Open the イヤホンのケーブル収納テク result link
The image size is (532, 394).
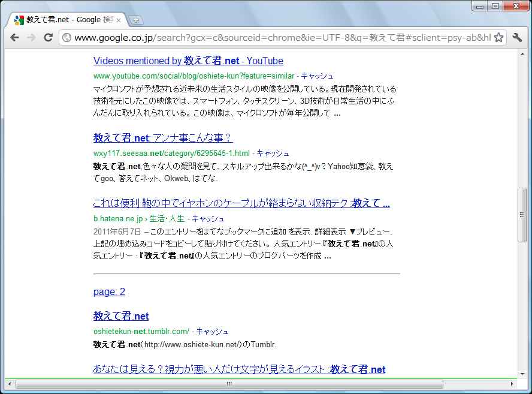(x=241, y=203)
